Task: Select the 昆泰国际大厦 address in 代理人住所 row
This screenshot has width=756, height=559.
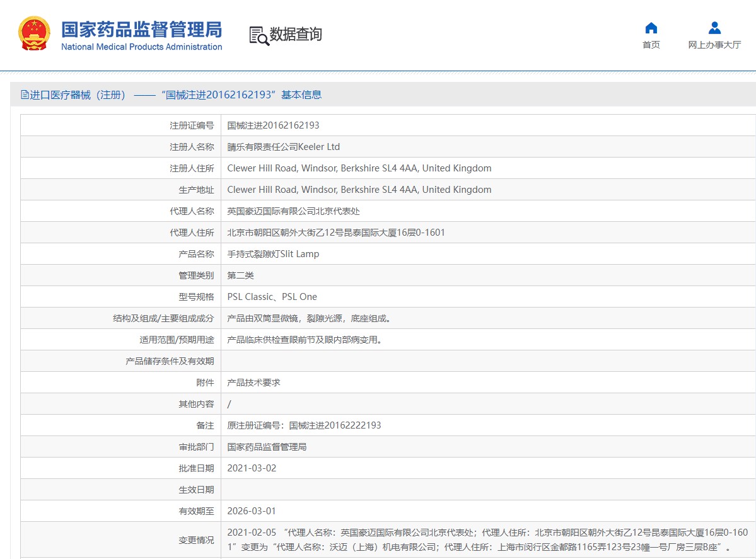Action: 336,233
